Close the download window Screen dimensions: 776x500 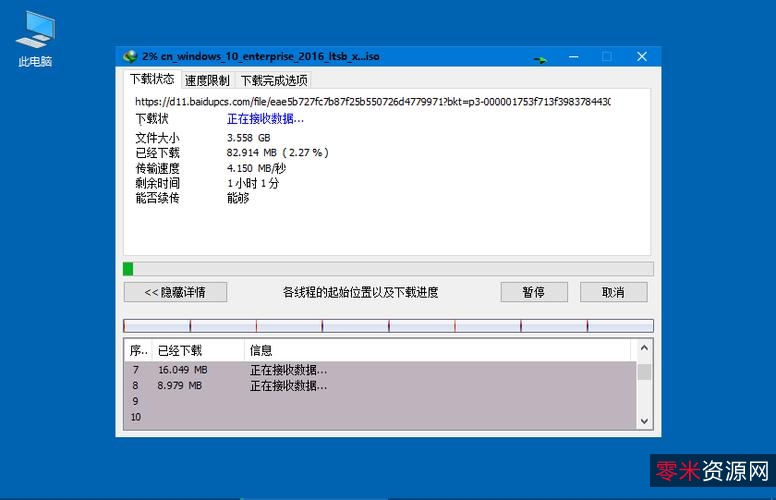click(642, 56)
